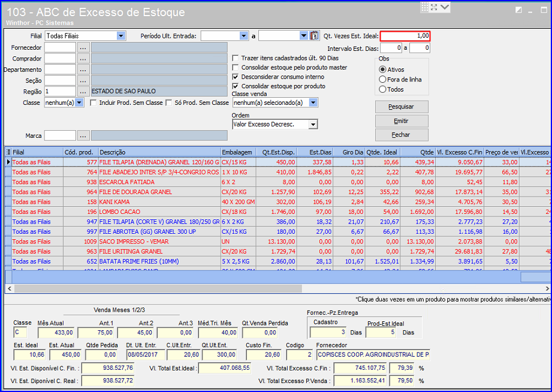Click the Comprador code input field
This screenshot has height=392, width=552.
(x=60, y=59)
